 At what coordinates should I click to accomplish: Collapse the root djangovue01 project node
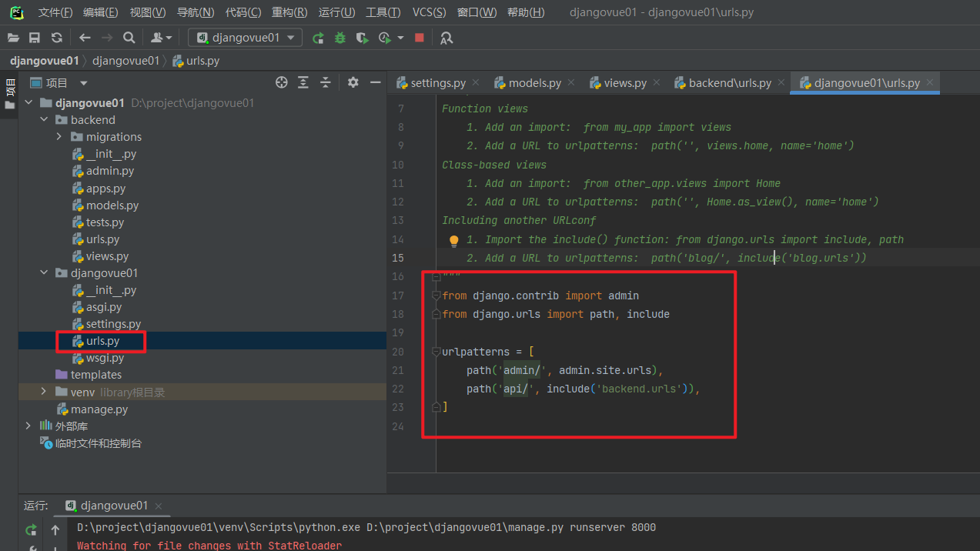point(28,103)
